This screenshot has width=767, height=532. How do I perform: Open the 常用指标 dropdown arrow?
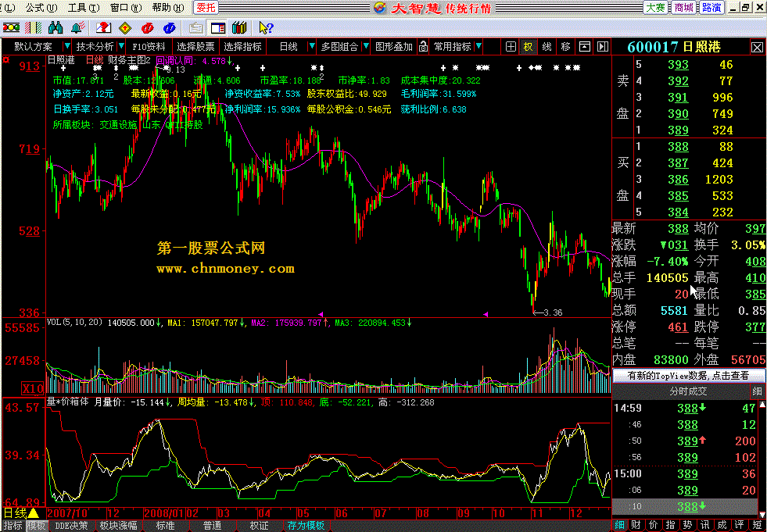point(478,47)
